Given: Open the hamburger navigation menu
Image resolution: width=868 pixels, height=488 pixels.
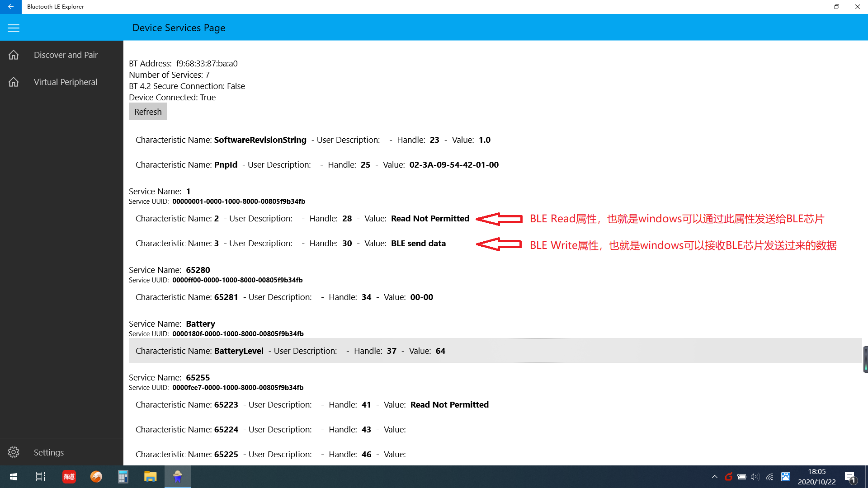Looking at the screenshot, I should point(13,28).
